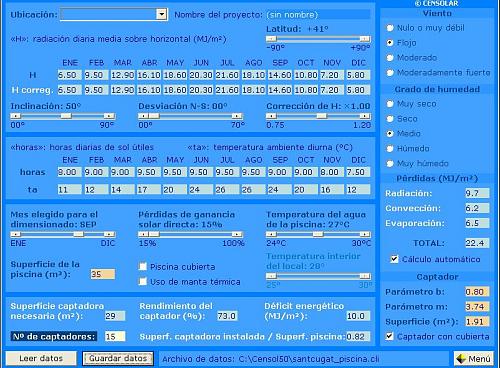Image resolution: width=500 pixels, height=368 pixels.
Task: Click the ta value for DIC
Action: [358, 189]
